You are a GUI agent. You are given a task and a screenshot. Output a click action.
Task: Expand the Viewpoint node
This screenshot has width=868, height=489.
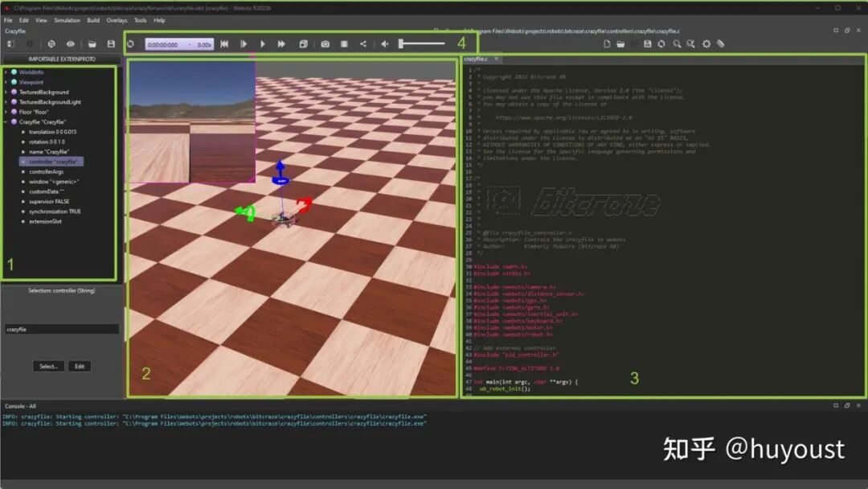pos(6,82)
